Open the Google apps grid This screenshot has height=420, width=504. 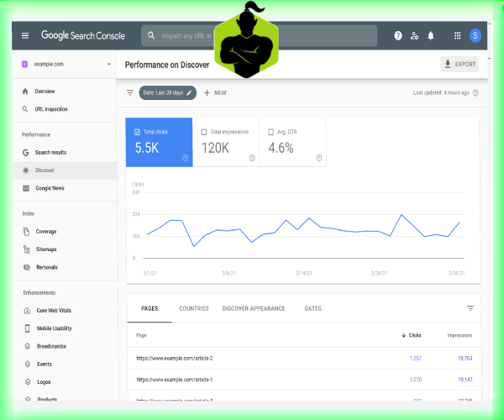coord(458,35)
